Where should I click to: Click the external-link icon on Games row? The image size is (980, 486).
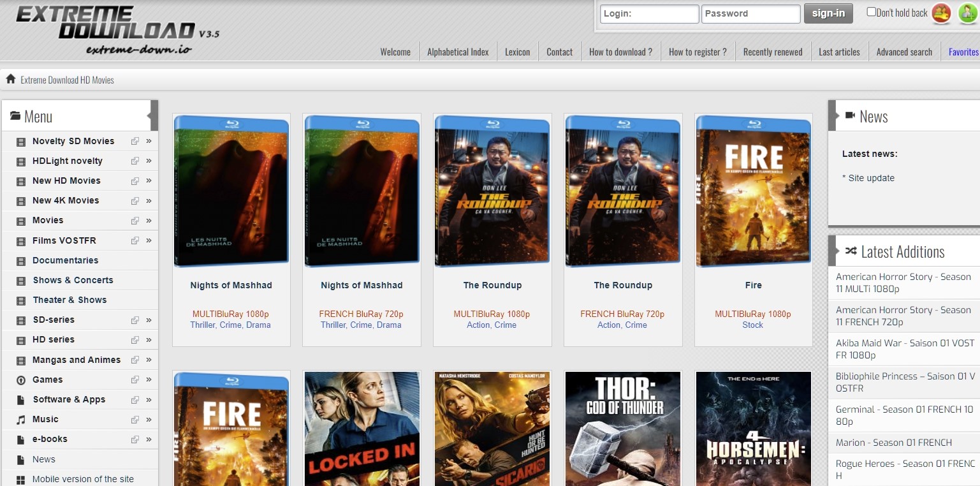point(135,380)
